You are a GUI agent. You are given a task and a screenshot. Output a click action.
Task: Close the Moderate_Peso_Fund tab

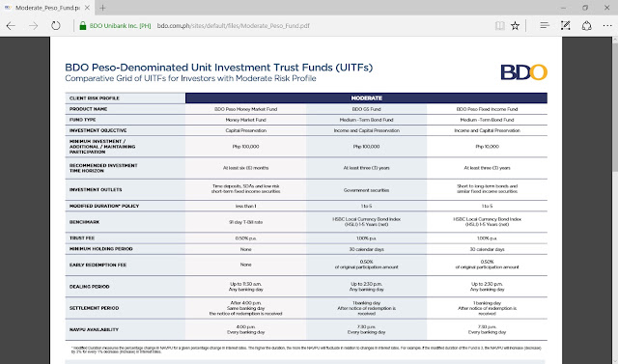coord(87,8)
